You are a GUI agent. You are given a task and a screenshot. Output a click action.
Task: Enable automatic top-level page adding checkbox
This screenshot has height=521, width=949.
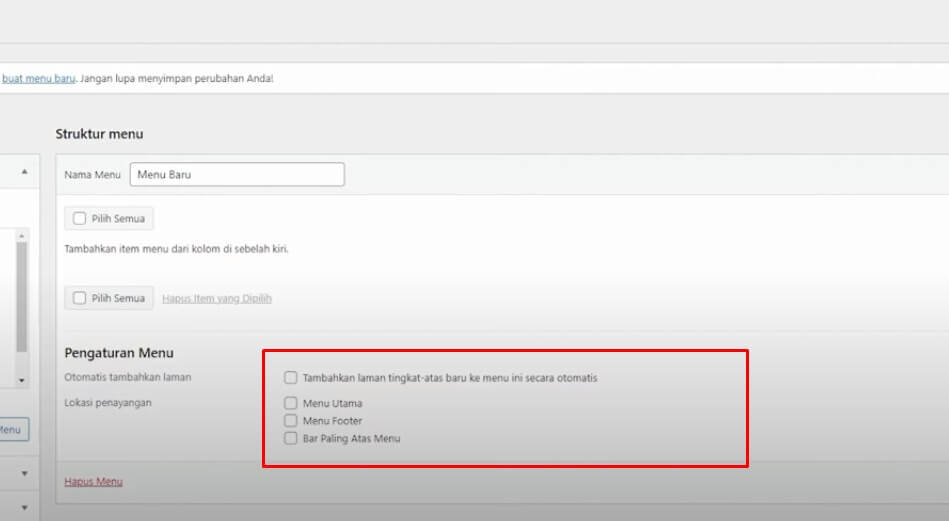point(291,378)
